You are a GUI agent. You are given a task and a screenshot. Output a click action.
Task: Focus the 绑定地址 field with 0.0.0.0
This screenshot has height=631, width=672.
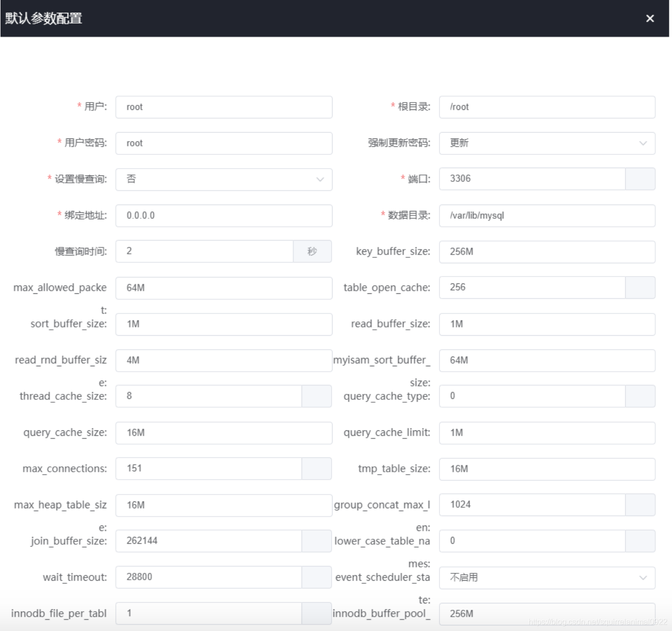(x=224, y=215)
